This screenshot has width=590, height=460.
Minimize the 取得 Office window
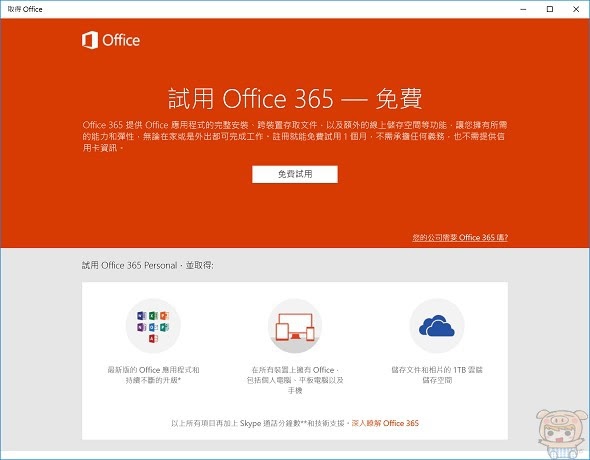523,9
